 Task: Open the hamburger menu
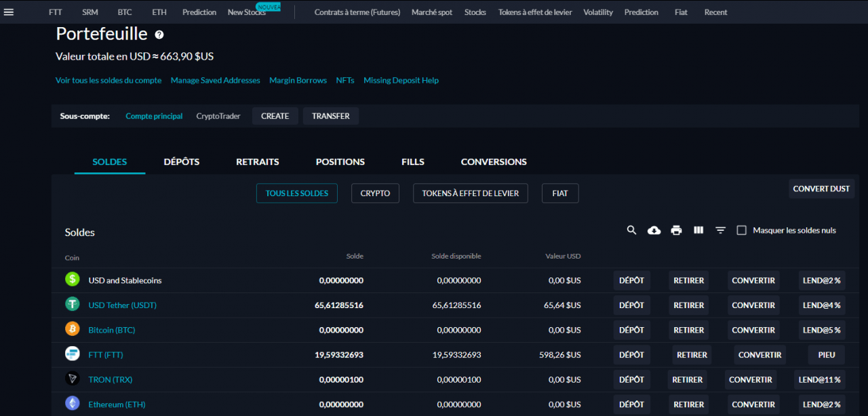pos(9,12)
